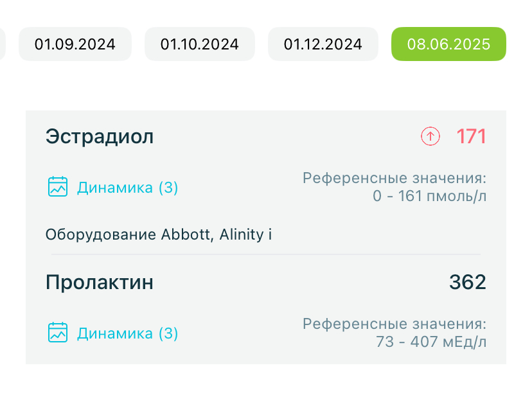Click the 0 - 161 пмоль/л reference range

point(429,196)
